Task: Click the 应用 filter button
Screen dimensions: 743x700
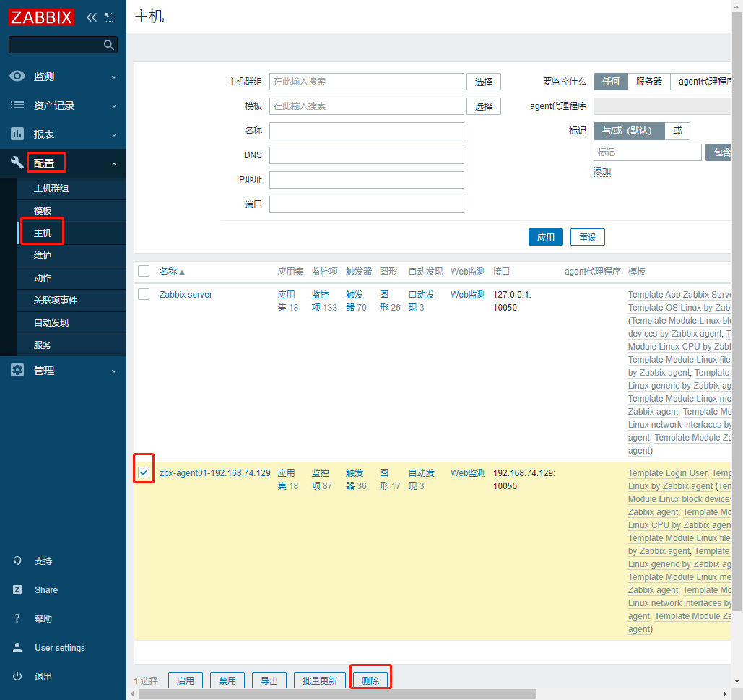Action: [545, 237]
